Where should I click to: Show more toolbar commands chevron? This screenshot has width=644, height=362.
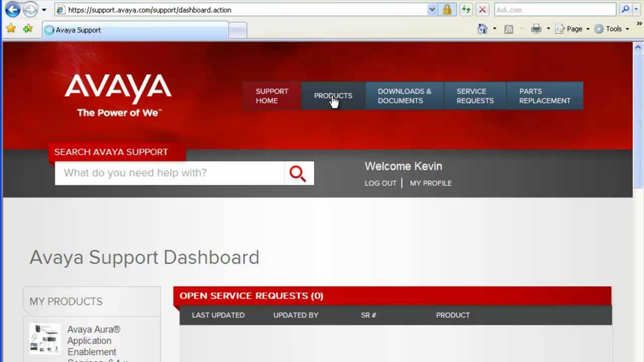click(x=639, y=24)
